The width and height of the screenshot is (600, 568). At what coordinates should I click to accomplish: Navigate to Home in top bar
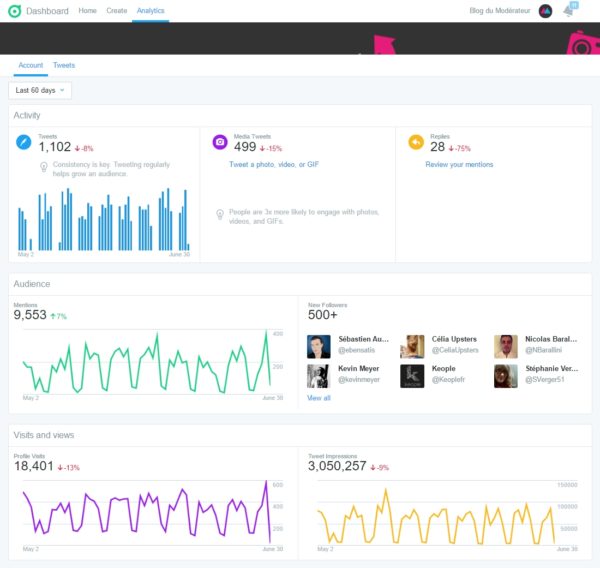pyautogui.click(x=88, y=11)
